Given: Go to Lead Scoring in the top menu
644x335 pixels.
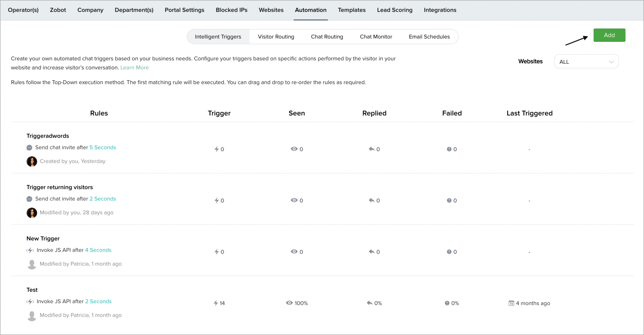Looking at the screenshot, I should click(x=394, y=10).
